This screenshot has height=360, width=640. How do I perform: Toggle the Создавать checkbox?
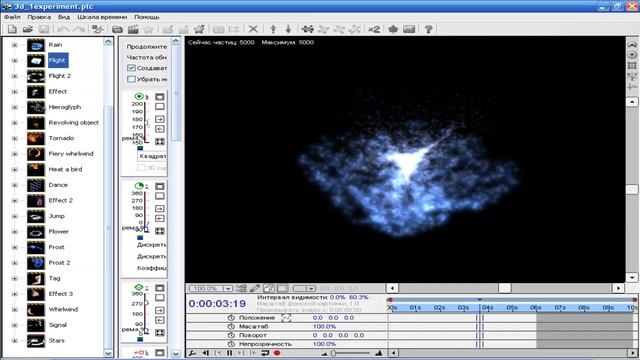(131, 68)
